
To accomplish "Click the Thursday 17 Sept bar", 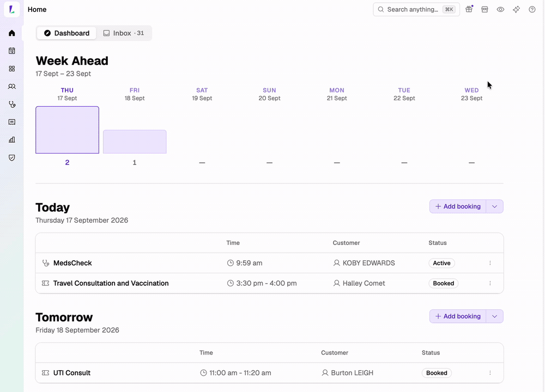I will pyautogui.click(x=67, y=130).
